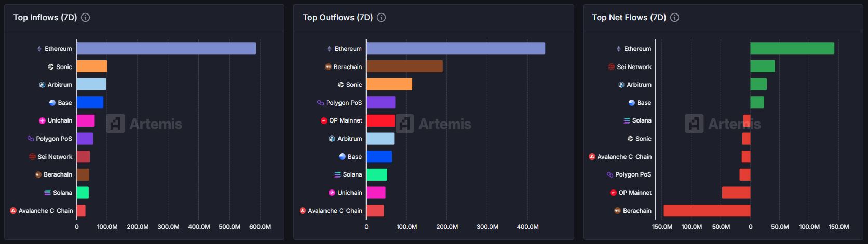Click the Arbitrum logo in Top Inflows chart
This screenshot has width=868, height=244.
click(42, 85)
